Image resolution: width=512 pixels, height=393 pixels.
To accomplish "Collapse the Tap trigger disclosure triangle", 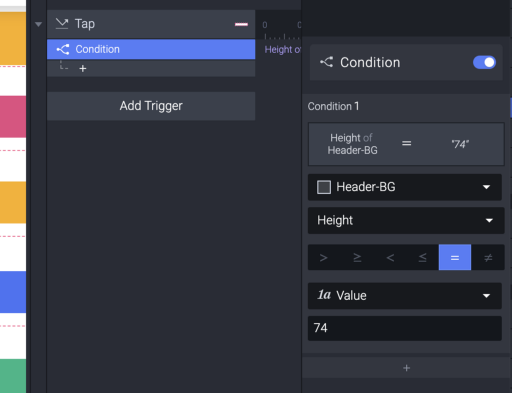I will point(38,24).
